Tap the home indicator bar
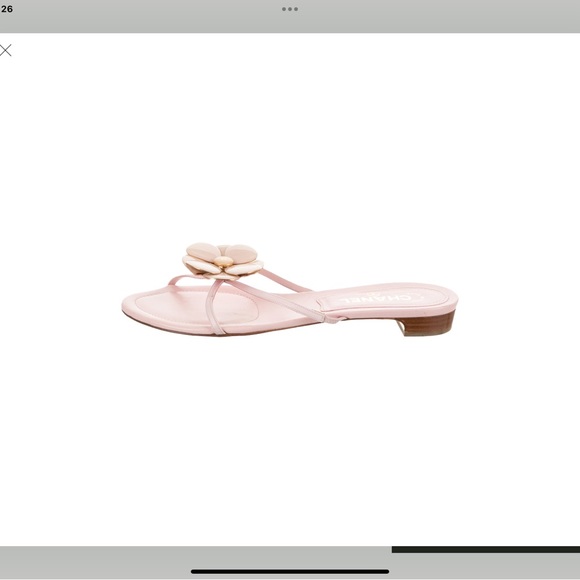 click(290, 571)
